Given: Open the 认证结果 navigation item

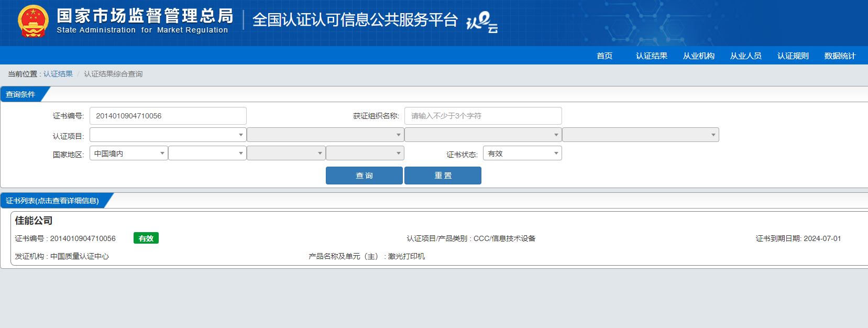Looking at the screenshot, I should pos(652,56).
